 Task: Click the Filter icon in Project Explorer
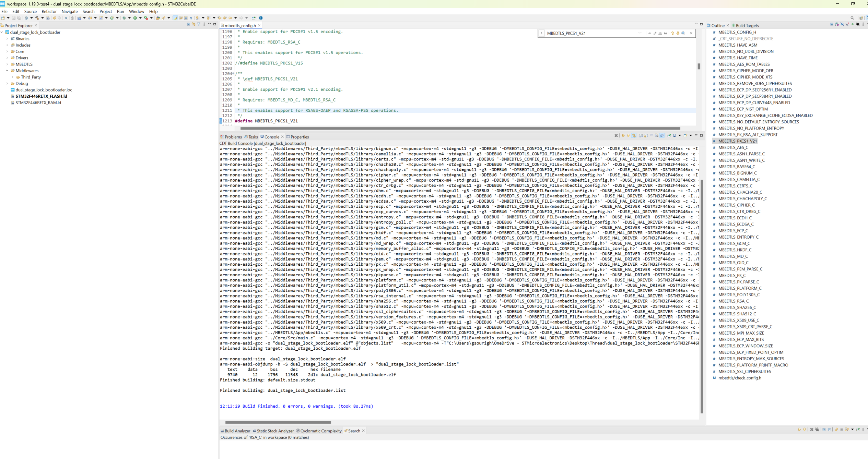coord(199,24)
